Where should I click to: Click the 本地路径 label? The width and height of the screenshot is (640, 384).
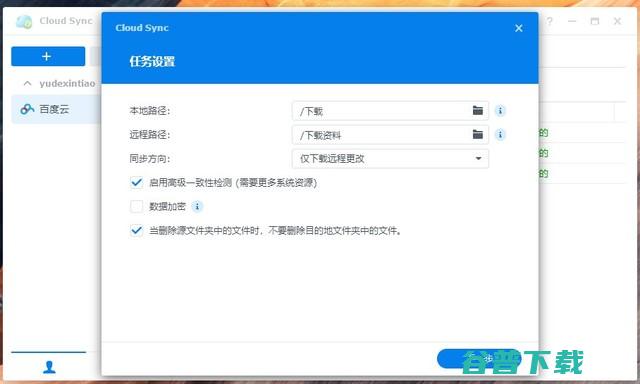149,111
